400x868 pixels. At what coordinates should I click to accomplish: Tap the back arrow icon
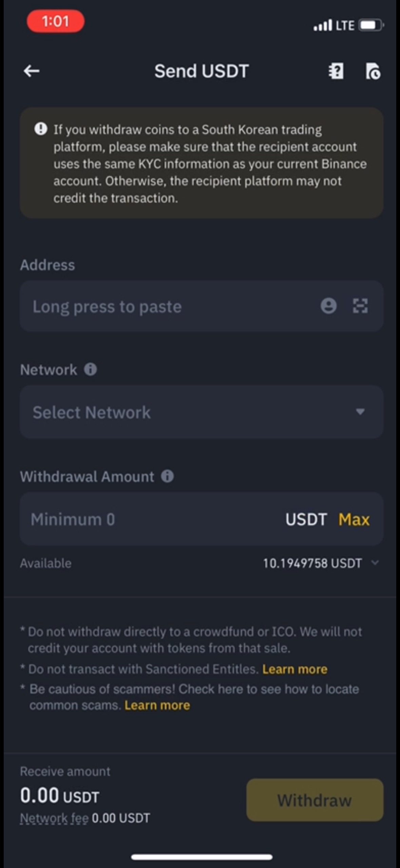[x=32, y=71]
